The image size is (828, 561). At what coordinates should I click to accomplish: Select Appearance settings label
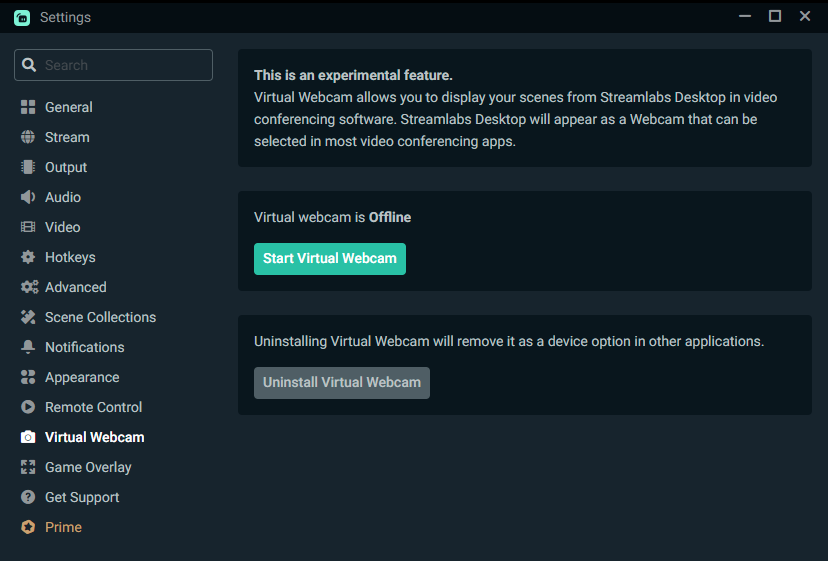coord(82,377)
